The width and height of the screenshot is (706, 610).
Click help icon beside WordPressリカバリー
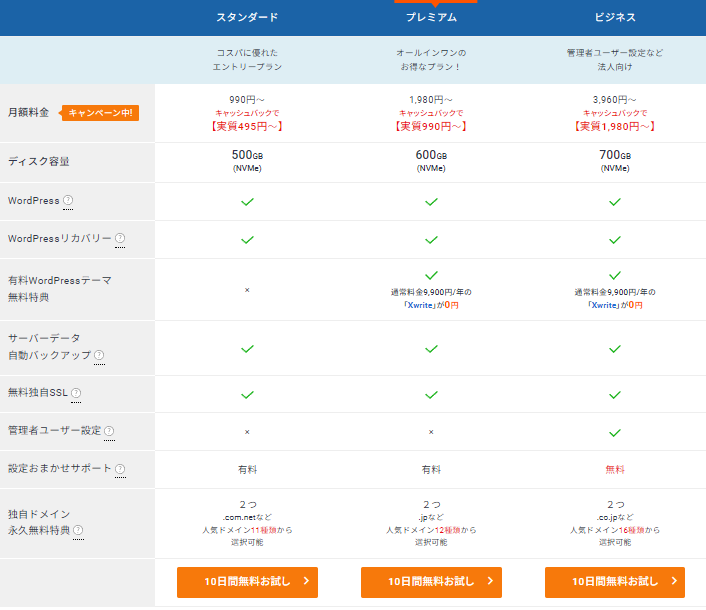point(120,239)
